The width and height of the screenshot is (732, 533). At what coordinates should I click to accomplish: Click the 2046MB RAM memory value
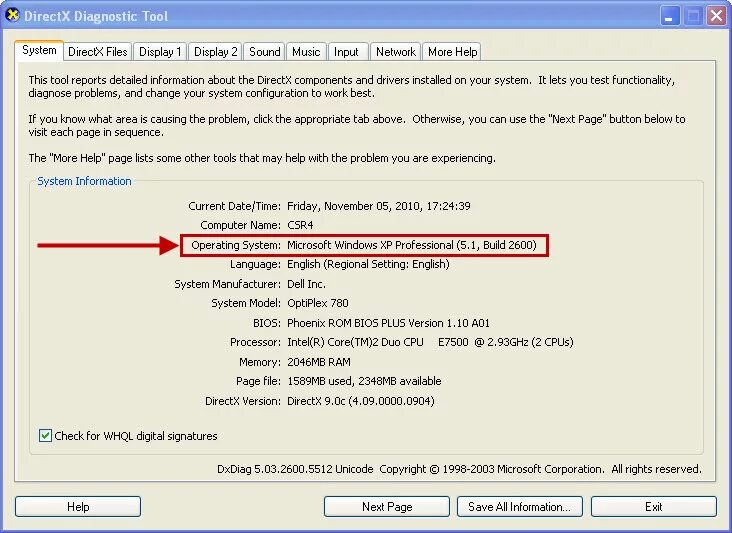point(319,362)
